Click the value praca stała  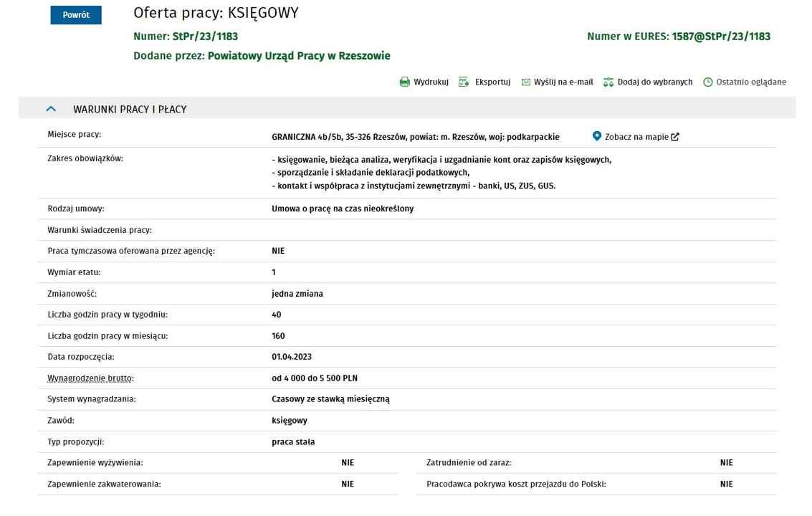[293, 442]
